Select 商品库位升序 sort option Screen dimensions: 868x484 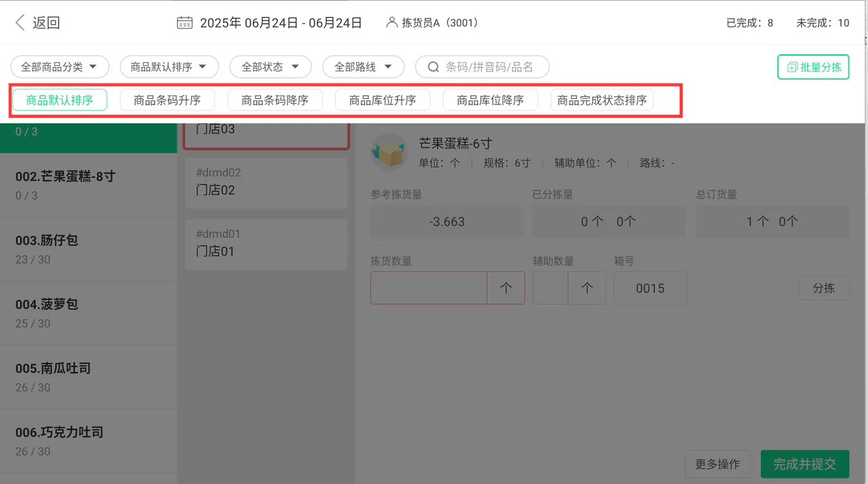click(x=382, y=100)
